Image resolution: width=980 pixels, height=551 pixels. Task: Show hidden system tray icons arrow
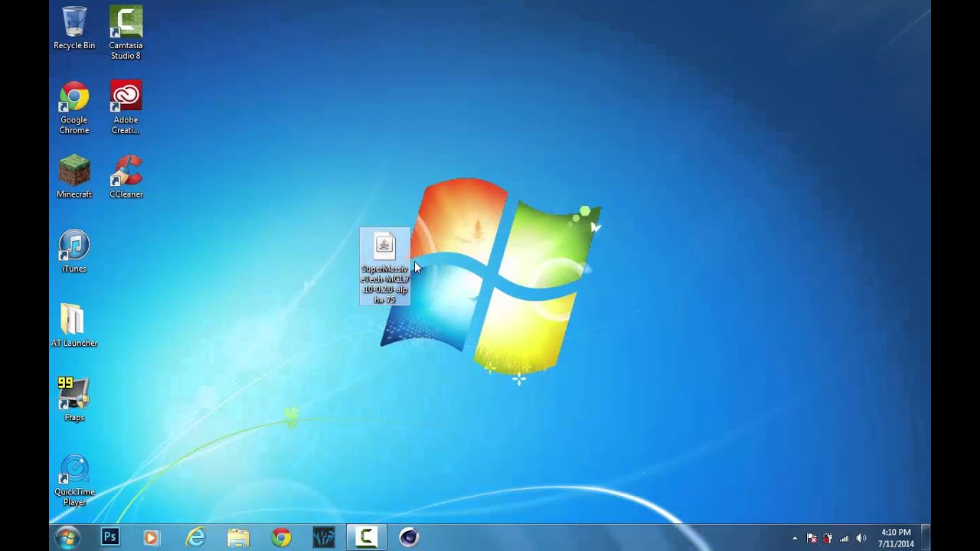795,538
